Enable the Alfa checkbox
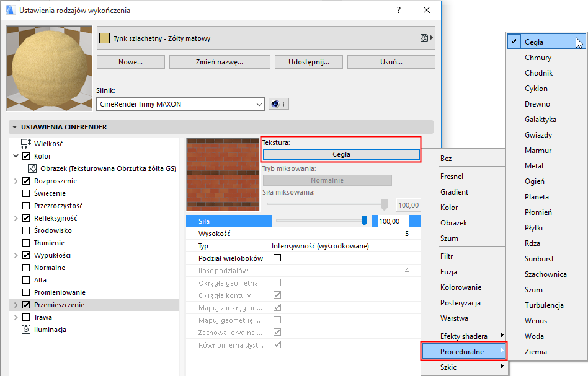 pyautogui.click(x=26, y=280)
